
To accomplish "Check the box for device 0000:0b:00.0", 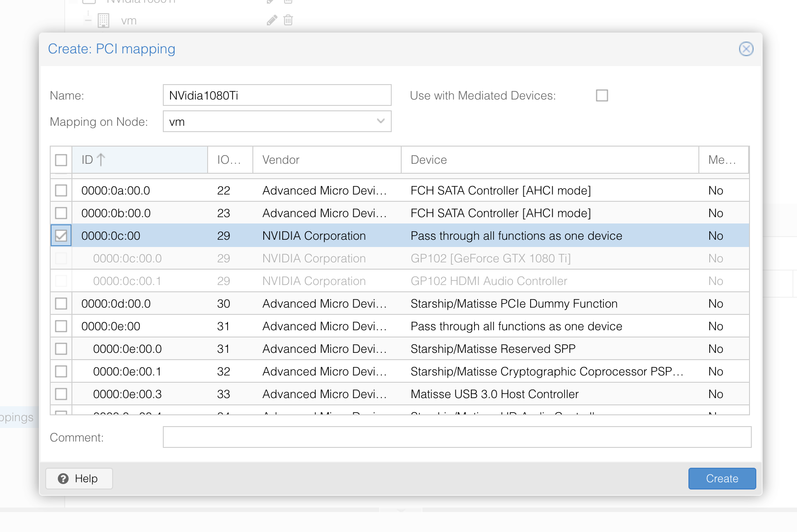I will (x=61, y=213).
